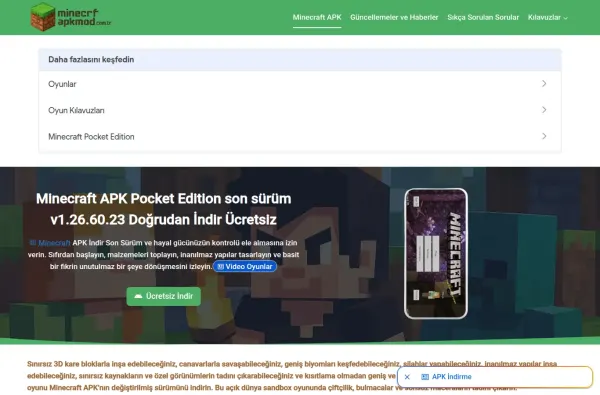The image size is (600, 395).
Task: Expand Oyunlar via its chevron arrow
Action: pos(544,83)
